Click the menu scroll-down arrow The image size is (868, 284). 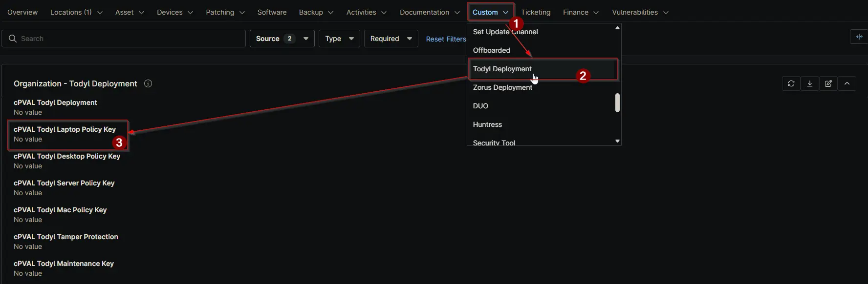[617, 141]
